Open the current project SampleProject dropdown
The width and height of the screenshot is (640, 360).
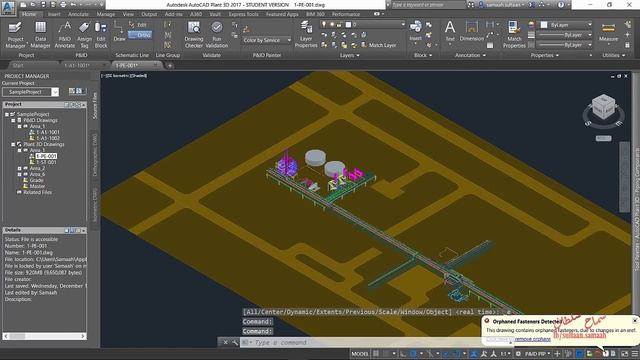[31, 92]
